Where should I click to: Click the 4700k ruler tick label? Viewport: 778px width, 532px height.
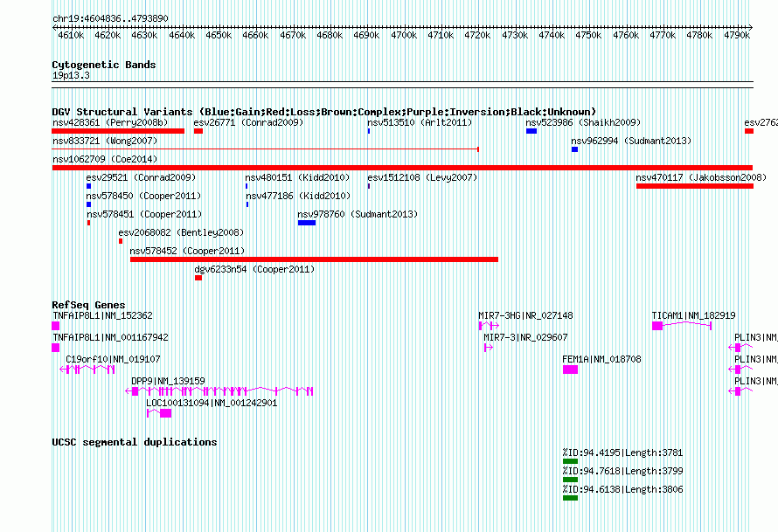(403, 35)
